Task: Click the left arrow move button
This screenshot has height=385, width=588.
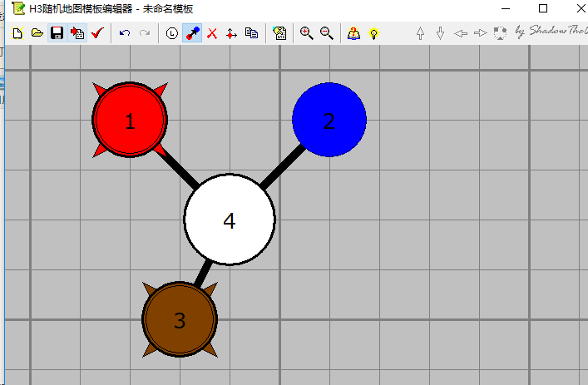Action: (461, 33)
